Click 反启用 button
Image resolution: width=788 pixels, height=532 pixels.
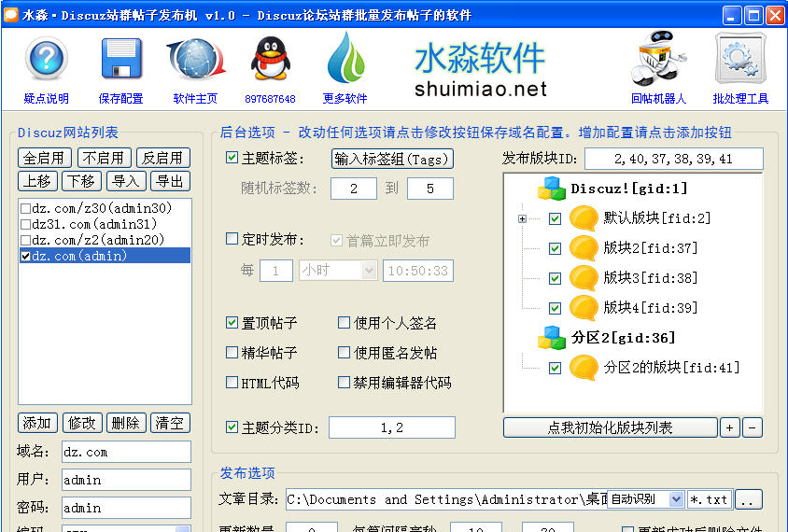pyautogui.click(x=163, y=159)
